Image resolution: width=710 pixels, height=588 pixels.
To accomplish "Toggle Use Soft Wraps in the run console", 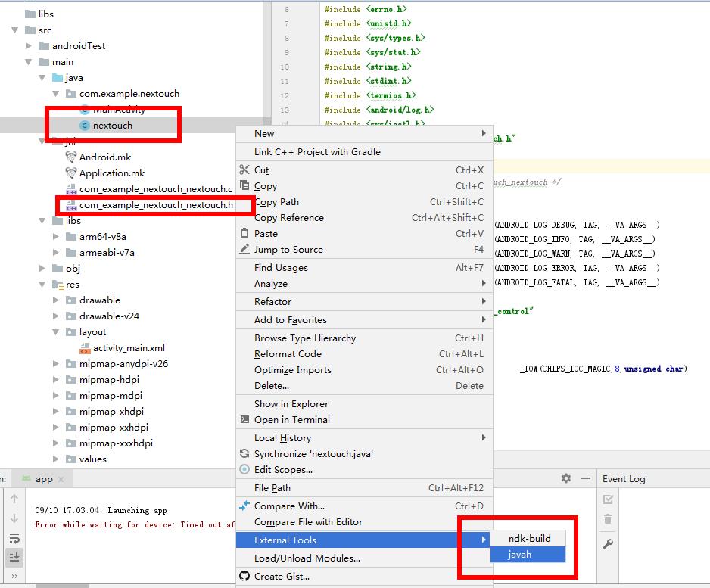I will [x=15, y=539].
